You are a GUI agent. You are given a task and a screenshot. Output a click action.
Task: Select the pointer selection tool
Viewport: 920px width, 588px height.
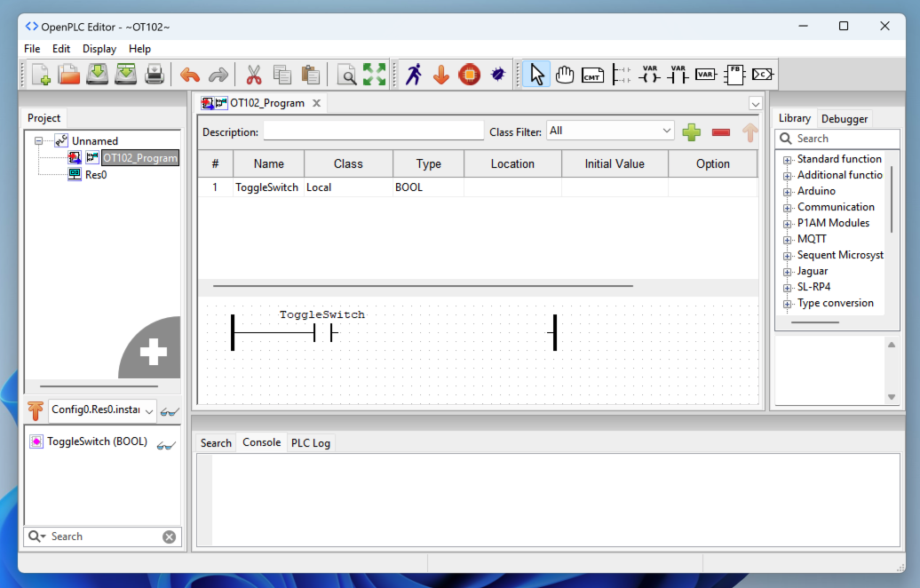[x=536, y=75]
